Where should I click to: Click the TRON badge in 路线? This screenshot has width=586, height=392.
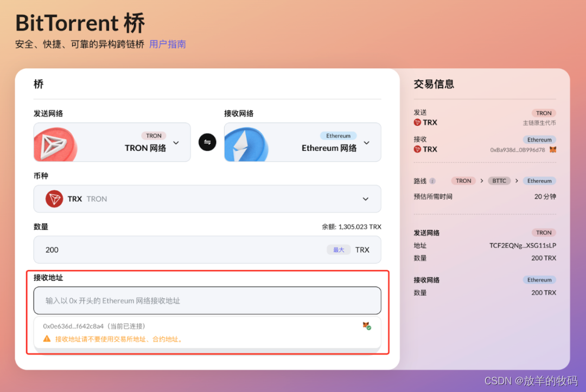463,181
